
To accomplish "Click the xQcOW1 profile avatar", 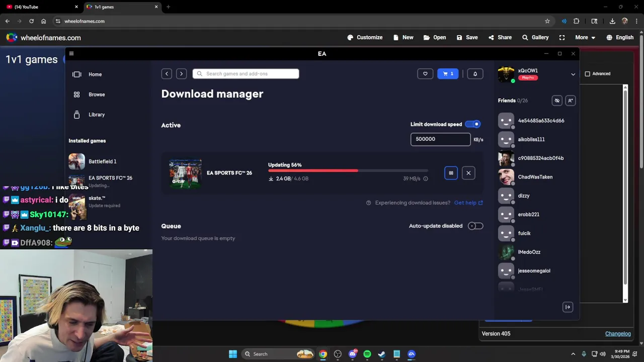I will [x=506, y=74].
